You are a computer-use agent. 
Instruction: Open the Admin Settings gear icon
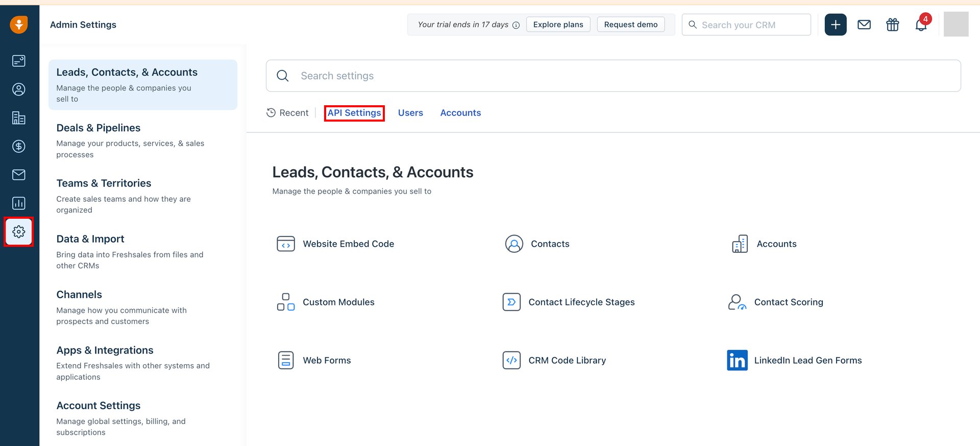19,232
